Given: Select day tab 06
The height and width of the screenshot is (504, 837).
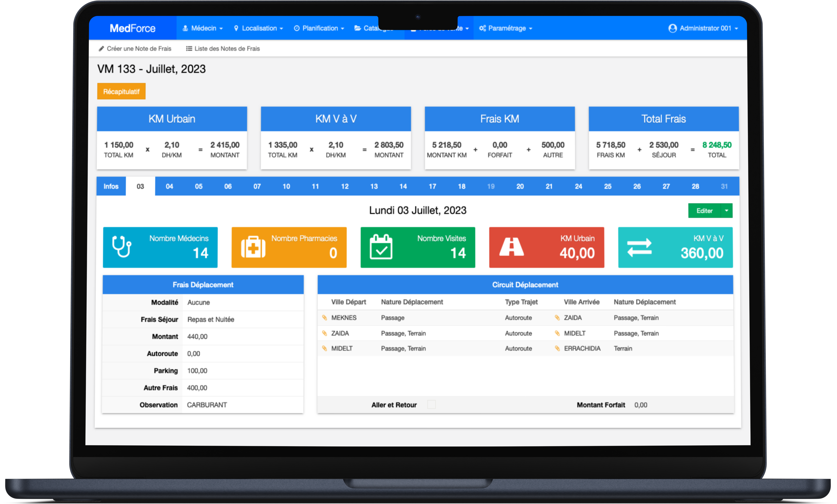Looking at the screenshot, I should [x=228, y=186].
